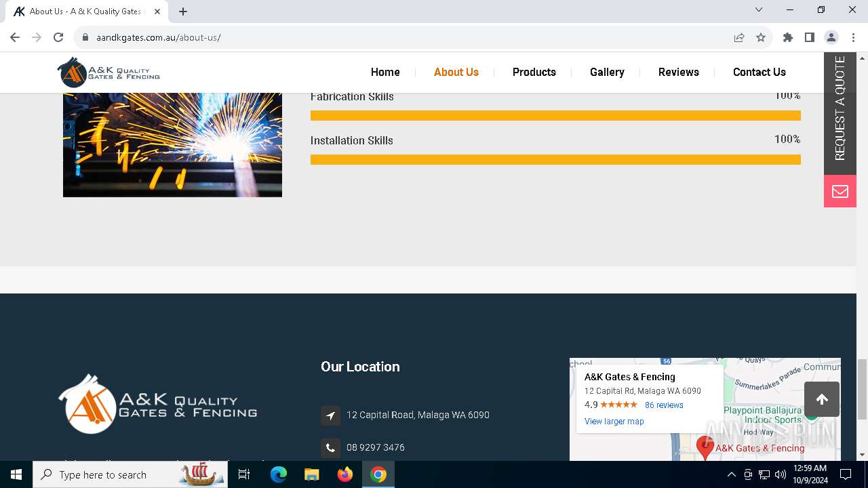Bookmark this page with the star icon
This screenshot has height=488, width=868.
pyautogui.click(x=761, y=37)
